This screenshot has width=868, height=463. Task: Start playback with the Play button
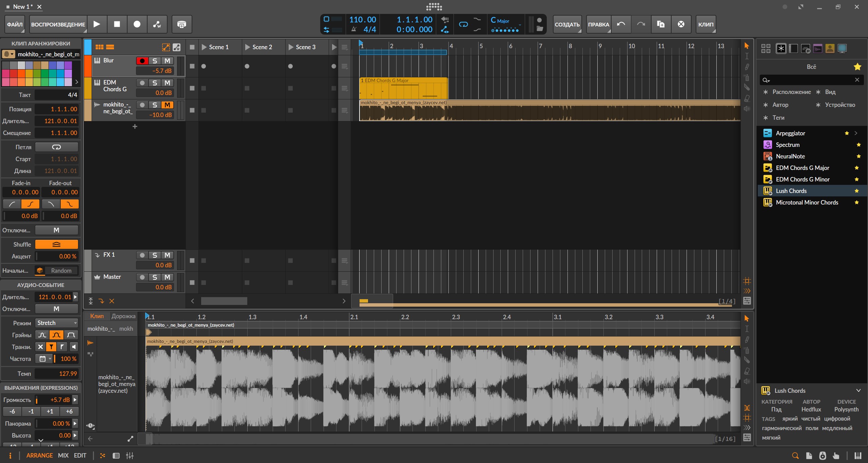point(97,24)
